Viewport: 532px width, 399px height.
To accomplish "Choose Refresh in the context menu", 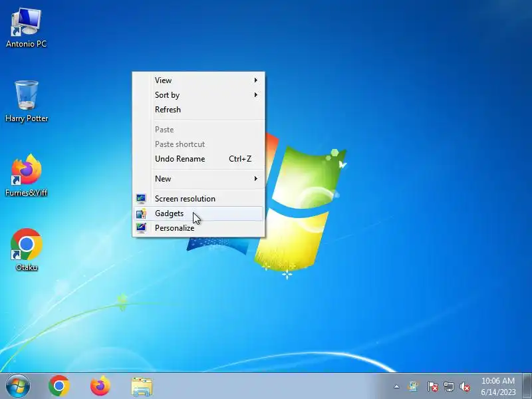I will pos(198,110).
